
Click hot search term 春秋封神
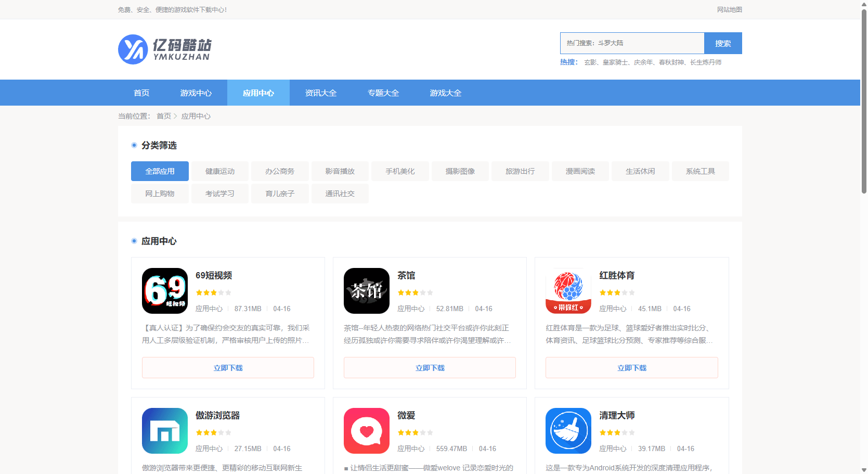pos(671,62)
